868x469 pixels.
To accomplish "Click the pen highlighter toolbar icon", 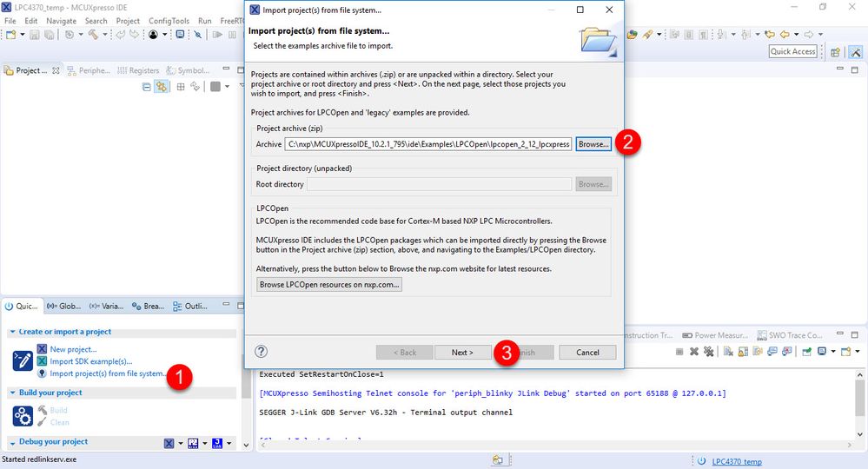I will [x=647, y=34].
